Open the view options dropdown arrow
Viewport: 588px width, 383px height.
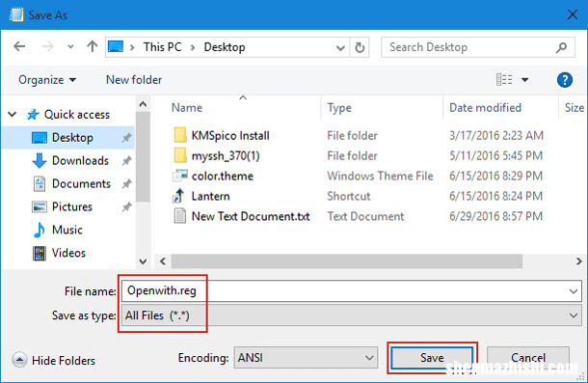[x=525, y=80]
